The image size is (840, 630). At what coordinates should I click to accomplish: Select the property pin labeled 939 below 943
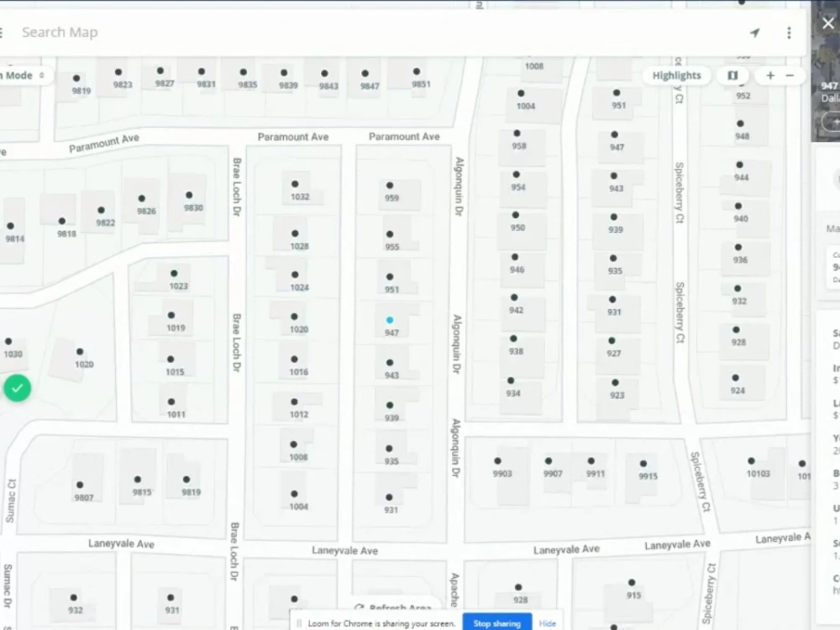tap(390, 406)
